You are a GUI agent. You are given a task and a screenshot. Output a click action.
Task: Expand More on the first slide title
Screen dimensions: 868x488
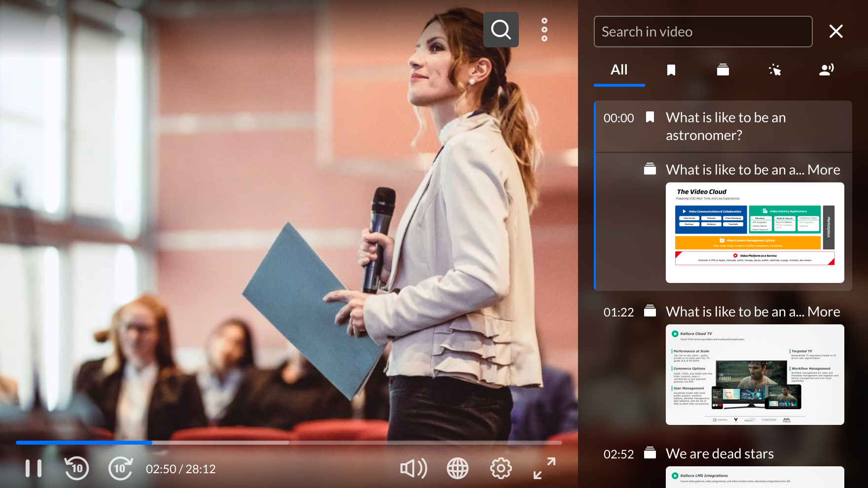click(824, 170)
